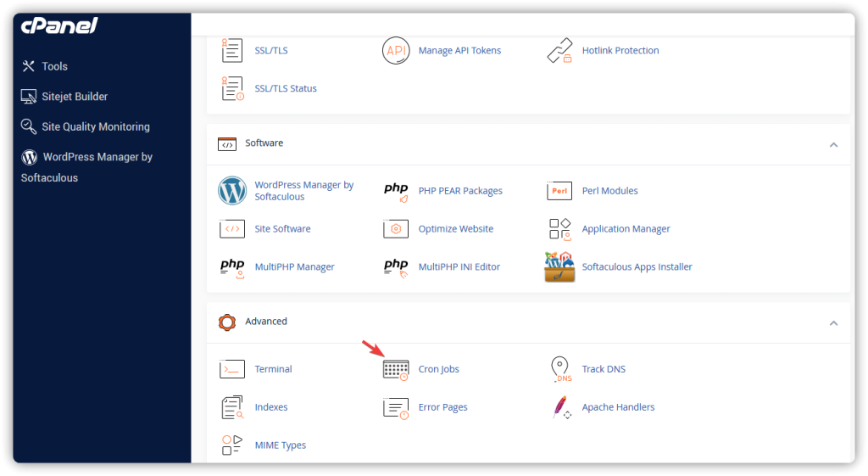Click the MIME Types icon
The image size is (868, 476).
coord(232,445)
